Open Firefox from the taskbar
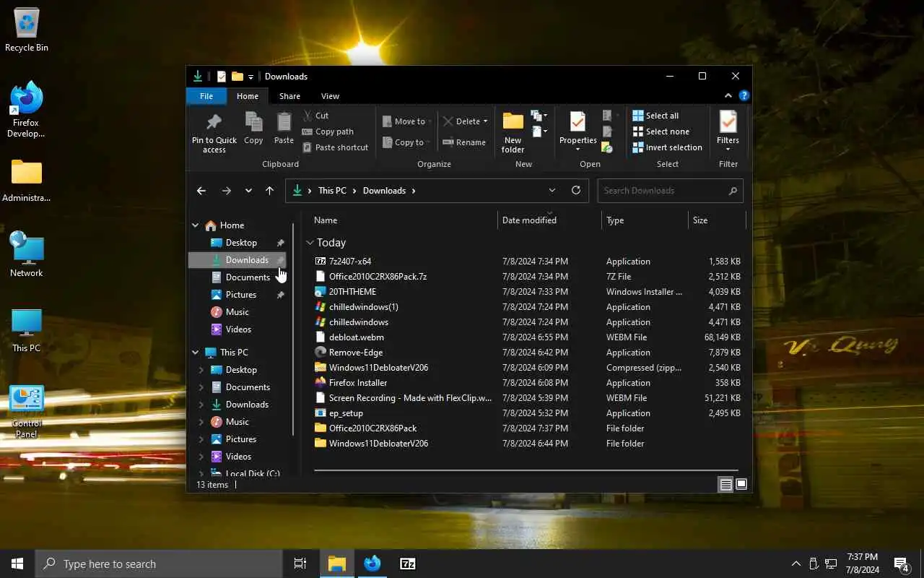The height and width of the screenshot is (578, 924). point(372,564)
